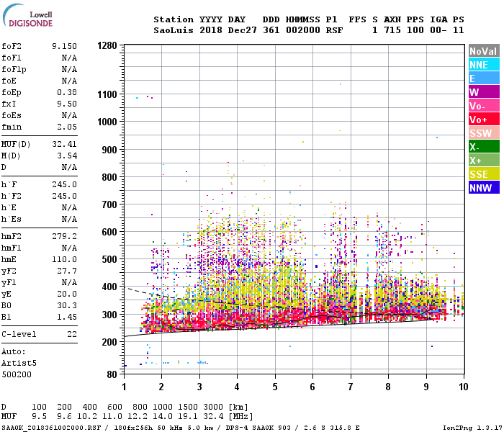The height and width of the screenshot is (432, 504).
Task: Click the D 3000 distance value
Action: click(213, 407)
